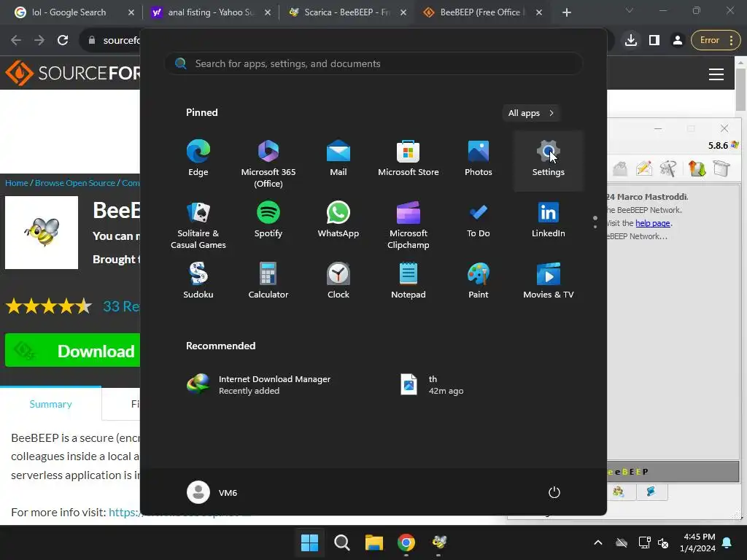
Task: Open the Sudoku game
Action: coord(198,281)
